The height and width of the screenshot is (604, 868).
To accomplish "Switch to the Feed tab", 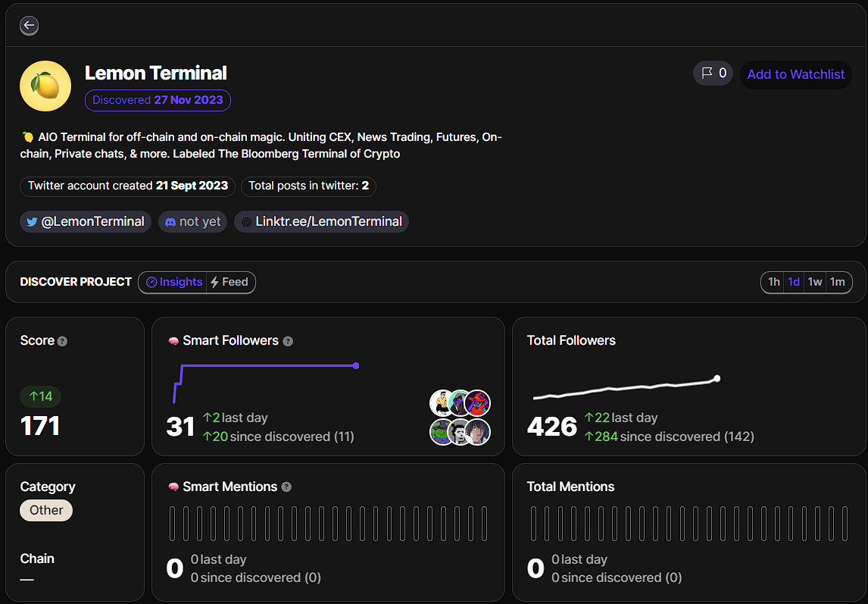I will coord(231,282).
